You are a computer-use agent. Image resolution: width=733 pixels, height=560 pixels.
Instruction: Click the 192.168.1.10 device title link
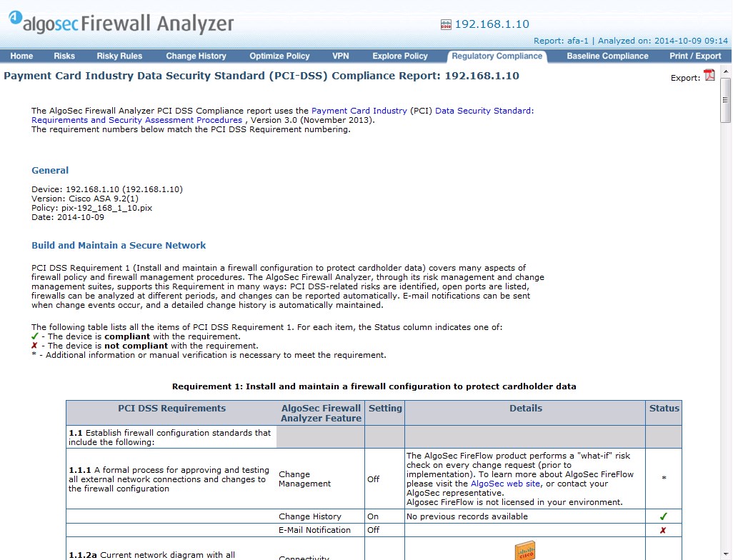[492, 24]
